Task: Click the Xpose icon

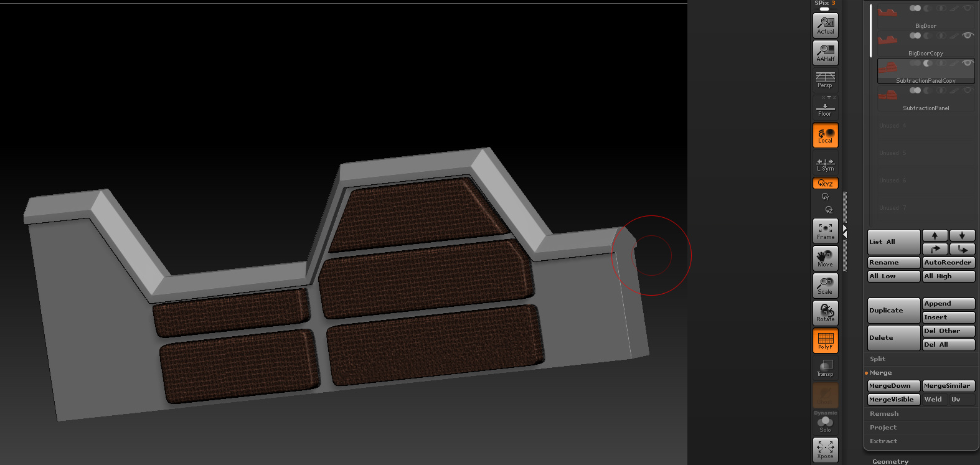Action: pyautogui.click(x=825, y=449)
